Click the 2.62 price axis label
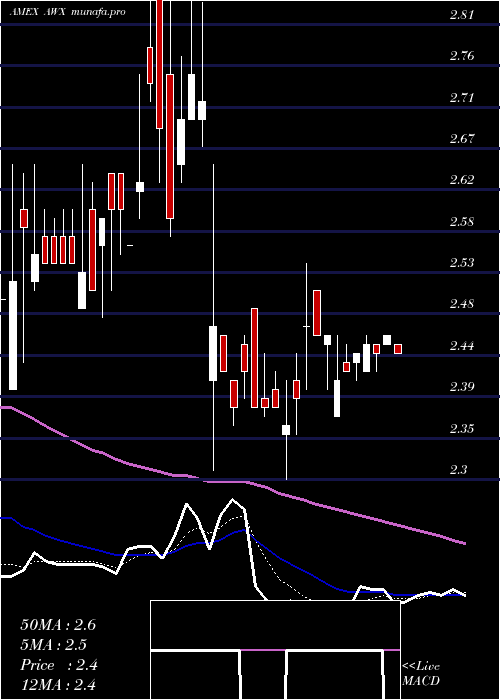 [462, 180]
